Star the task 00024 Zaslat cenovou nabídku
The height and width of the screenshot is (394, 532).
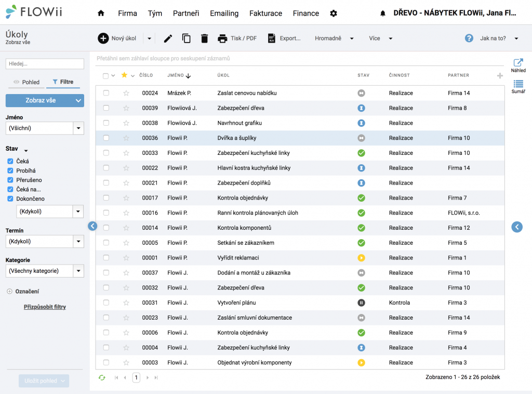pyautogui.click(x=126, y=93)
